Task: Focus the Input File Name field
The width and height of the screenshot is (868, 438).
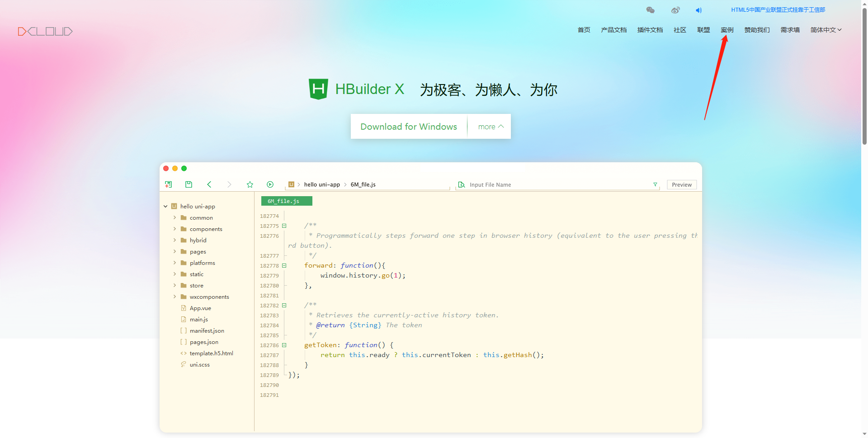Action: [558, 185]
